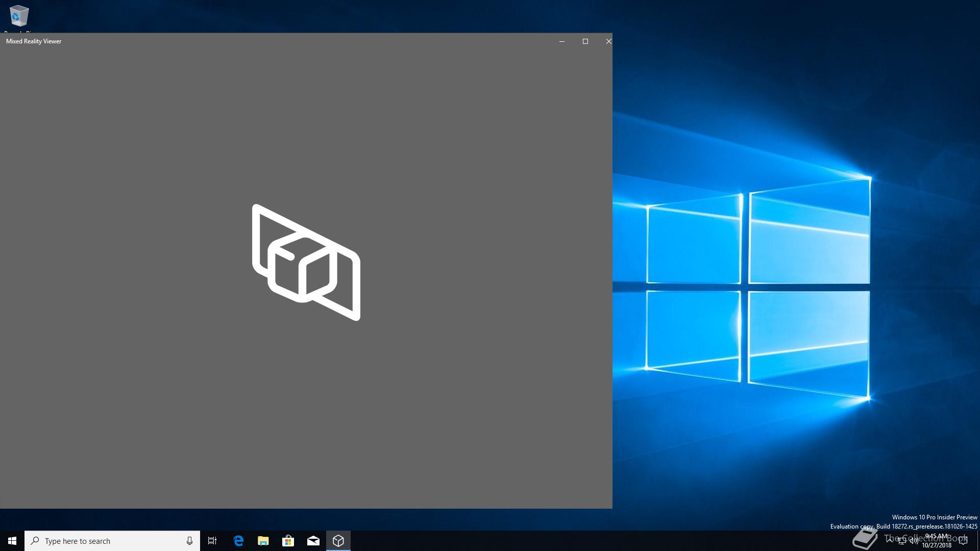Open the network status tray icon

pyautogui.click(x=902, y=541)
